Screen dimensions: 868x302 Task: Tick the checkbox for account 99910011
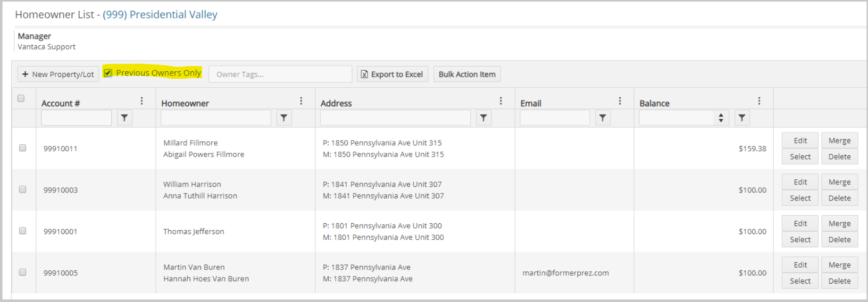23,148
